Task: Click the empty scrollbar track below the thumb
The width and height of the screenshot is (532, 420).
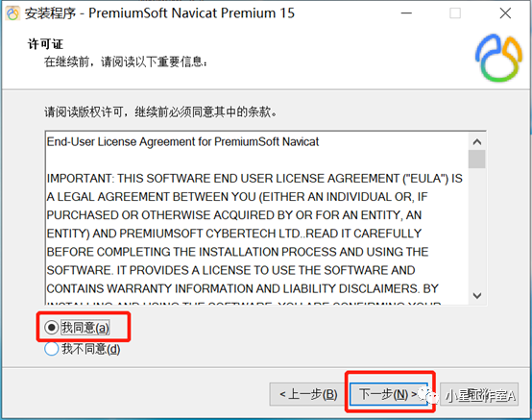Action: point(477,228)
